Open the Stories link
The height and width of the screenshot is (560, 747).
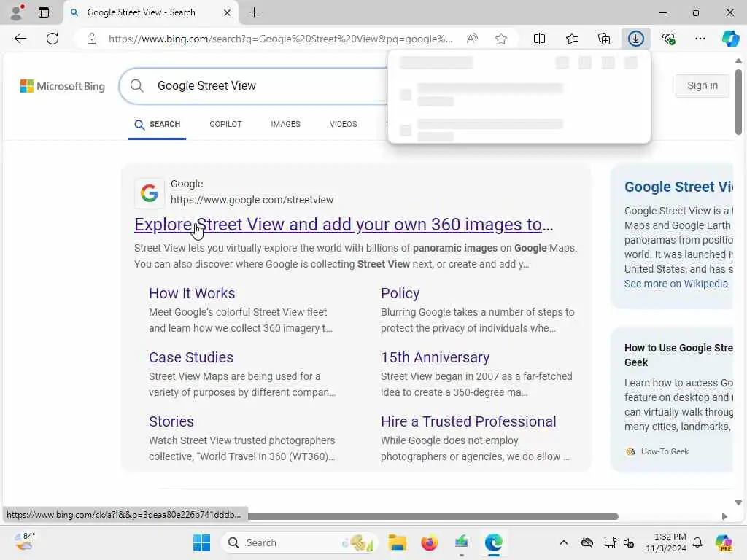171,422
